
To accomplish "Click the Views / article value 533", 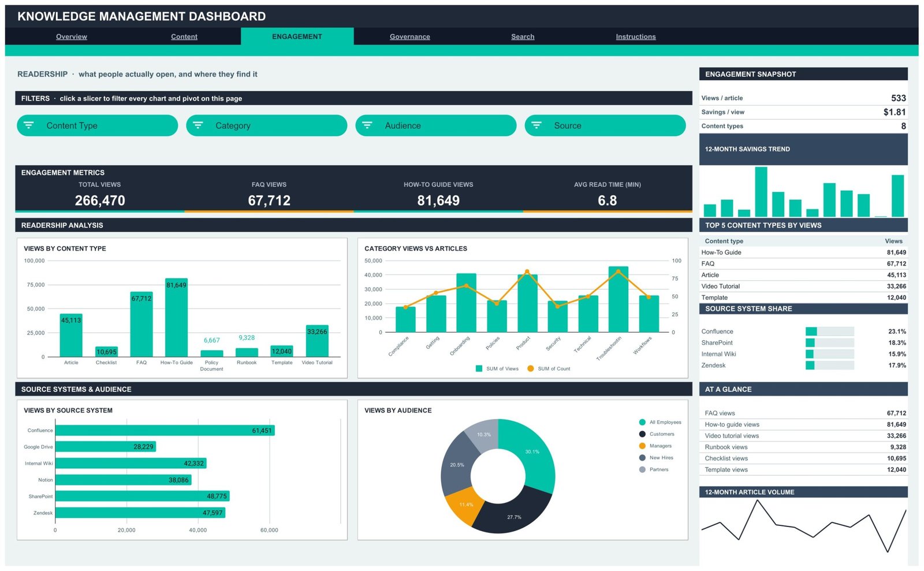I will pyautogui.click(x=899, y=98).
